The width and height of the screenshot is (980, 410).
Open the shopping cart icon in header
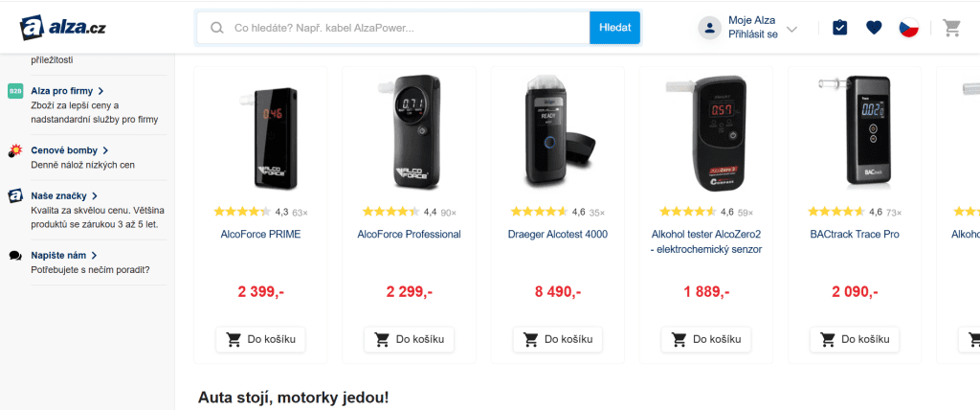coord(951,28)
